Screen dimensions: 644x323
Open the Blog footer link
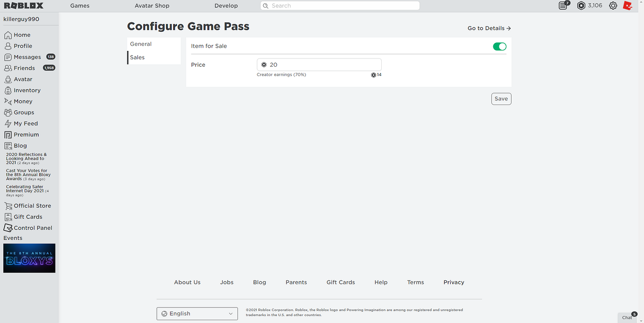259,282
